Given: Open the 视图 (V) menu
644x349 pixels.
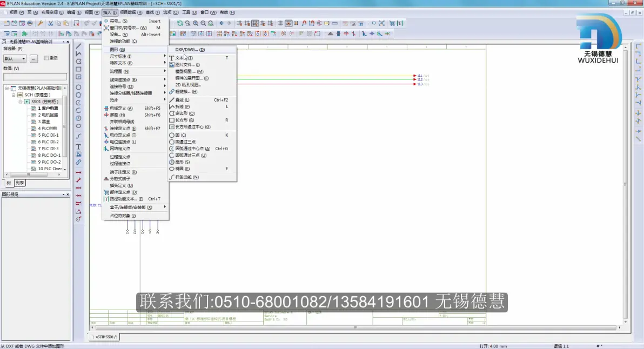Looking at the screenshot, I should tap(92, 12).
